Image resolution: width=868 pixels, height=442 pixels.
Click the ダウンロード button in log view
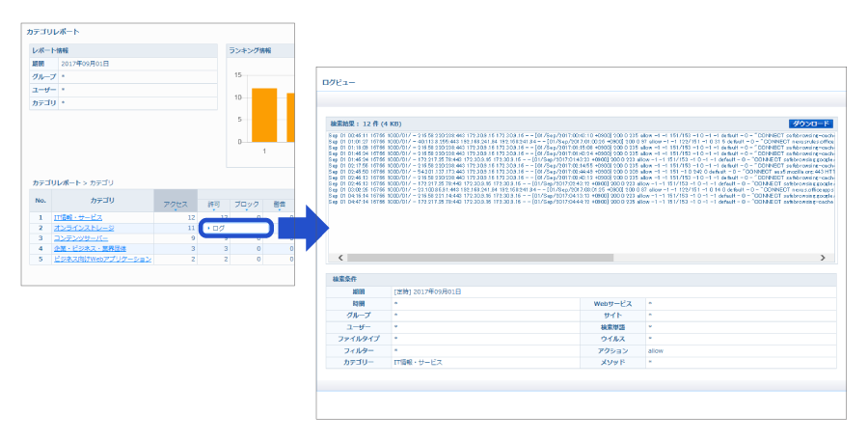coord(809,124)
